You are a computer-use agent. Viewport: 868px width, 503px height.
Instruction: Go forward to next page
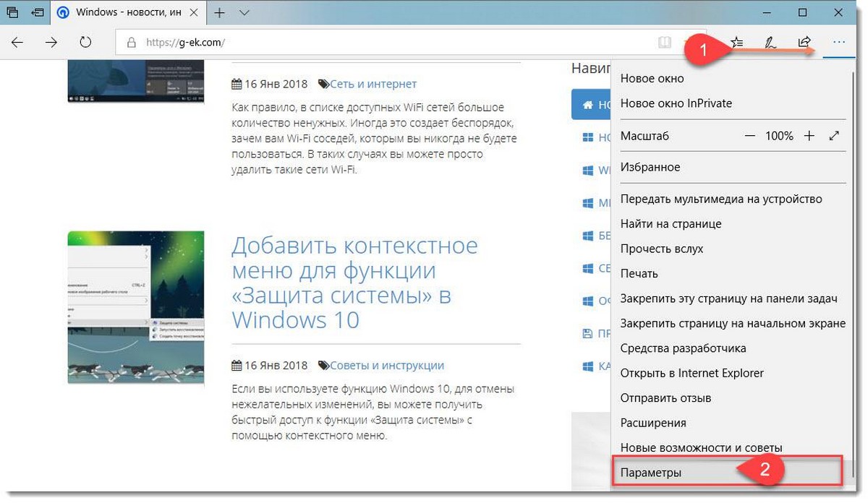pyautogui.click(x=51, y=43)
